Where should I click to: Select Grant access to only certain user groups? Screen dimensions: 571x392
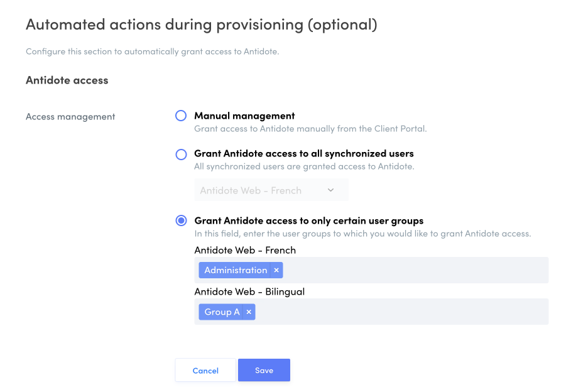181,220
